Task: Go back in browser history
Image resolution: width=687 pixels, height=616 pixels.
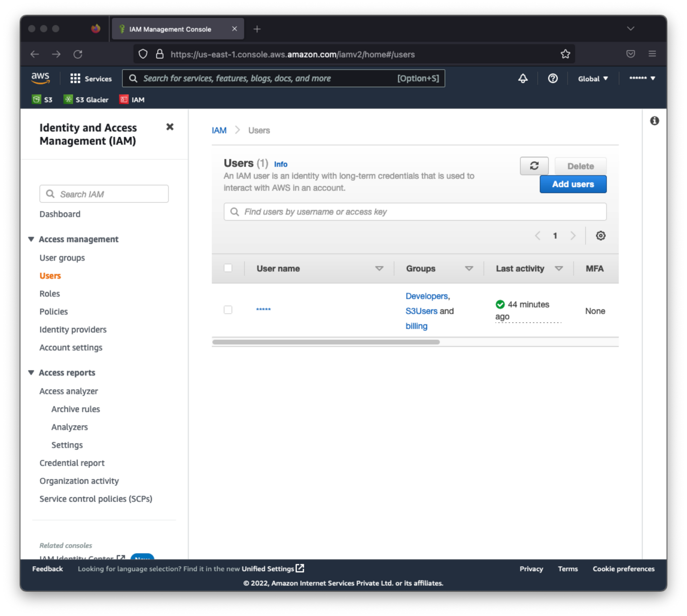Action: (x=35, y=54)
